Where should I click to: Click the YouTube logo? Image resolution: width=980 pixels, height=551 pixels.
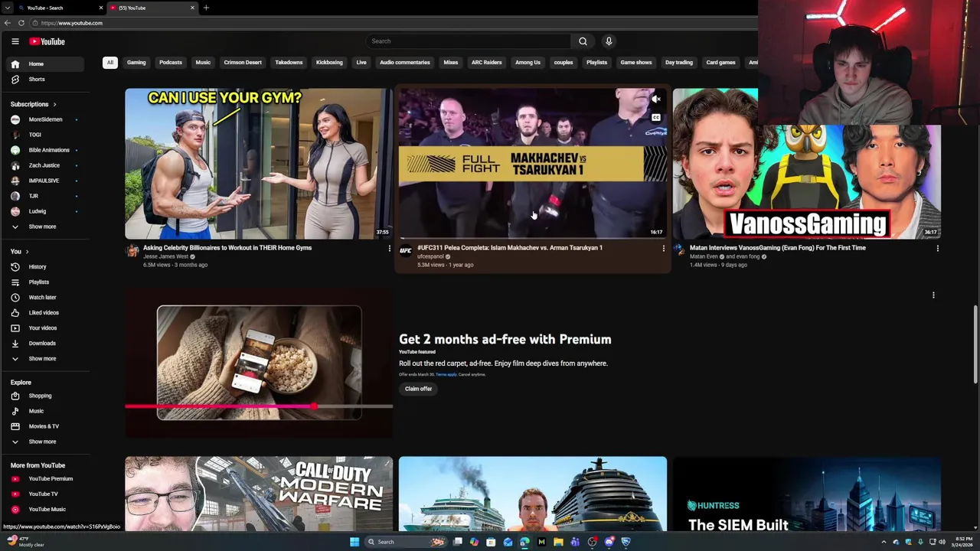[47, 41]
